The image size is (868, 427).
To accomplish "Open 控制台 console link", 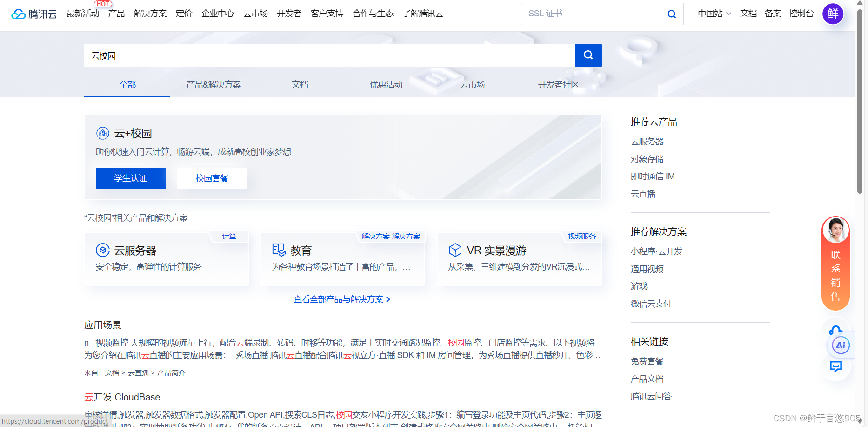I will click(801, 14).
